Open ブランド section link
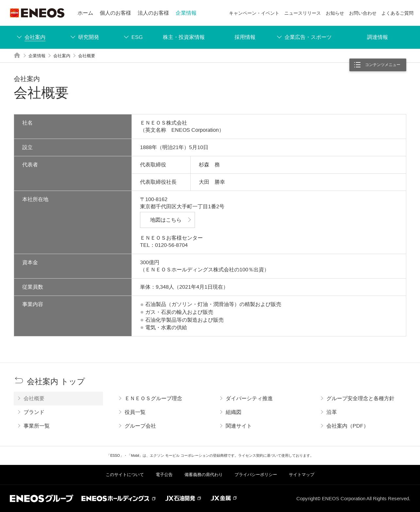Image resolution: width=420 pixels, height=512 pixels. [x=34, y=412]
